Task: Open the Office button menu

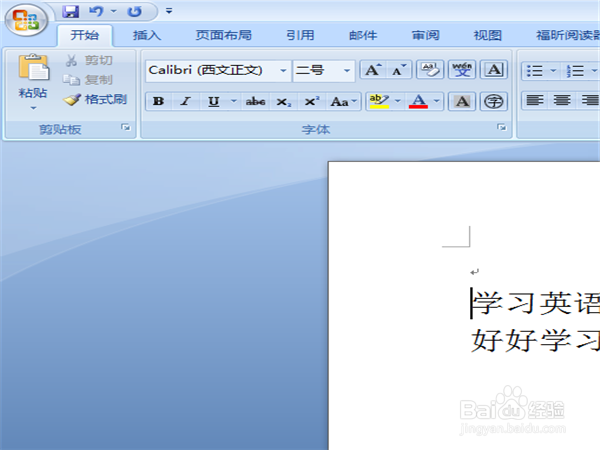Action: click(26, 19)
